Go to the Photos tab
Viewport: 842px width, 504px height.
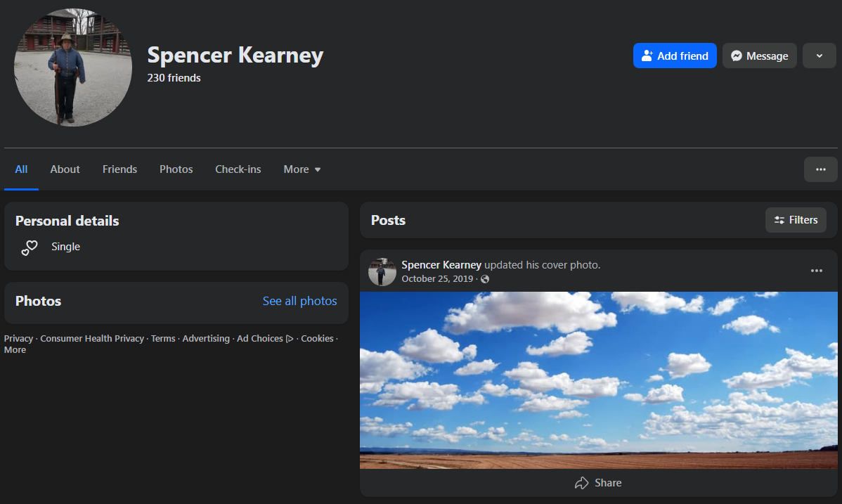click(x=176, y=169)
